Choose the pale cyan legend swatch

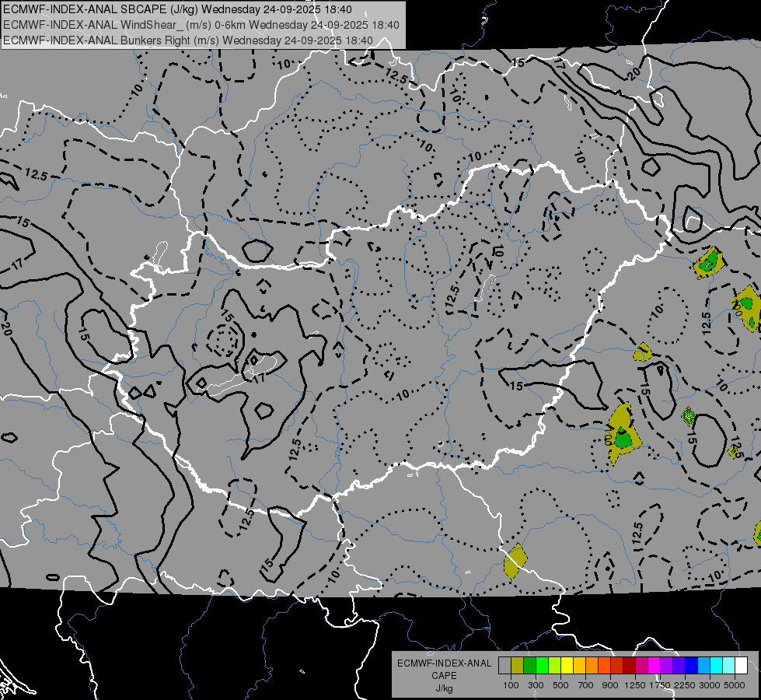coord(729,665)
